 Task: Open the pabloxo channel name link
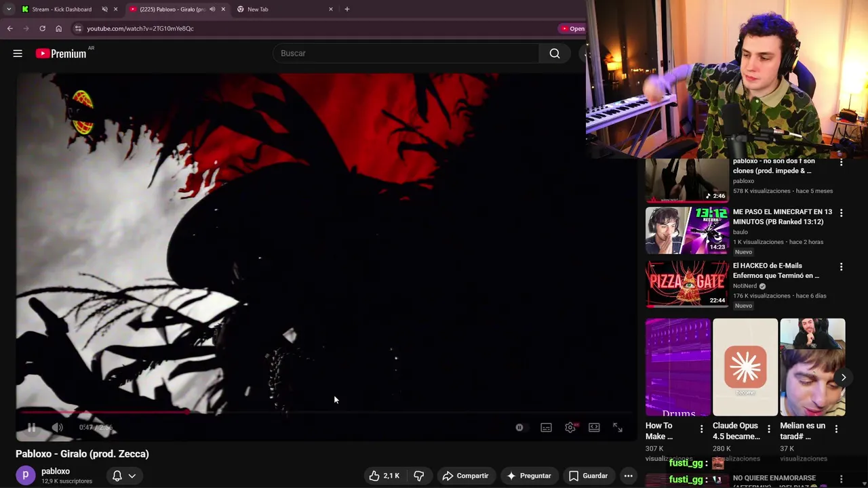(56, 471)
